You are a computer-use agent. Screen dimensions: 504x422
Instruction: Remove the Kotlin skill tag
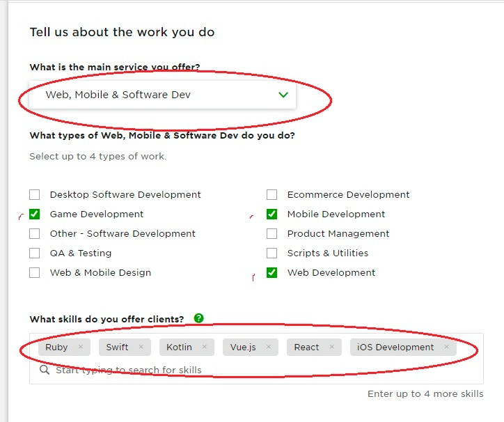204,347
